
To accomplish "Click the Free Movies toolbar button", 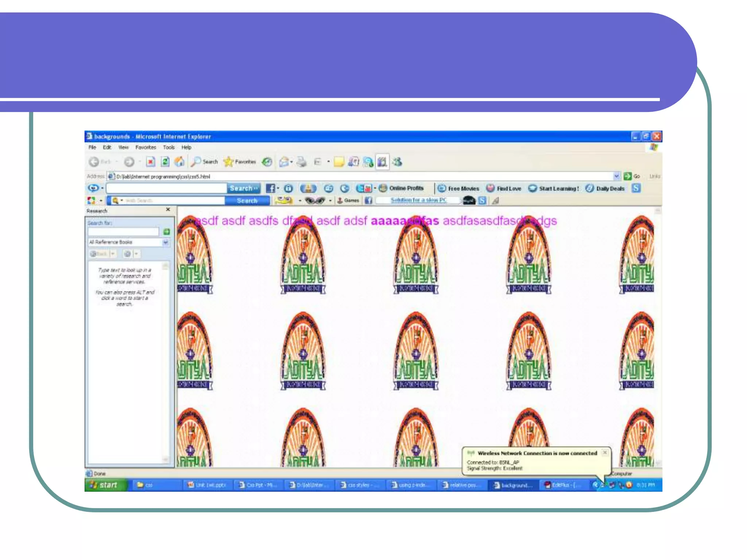I will 459,188.
